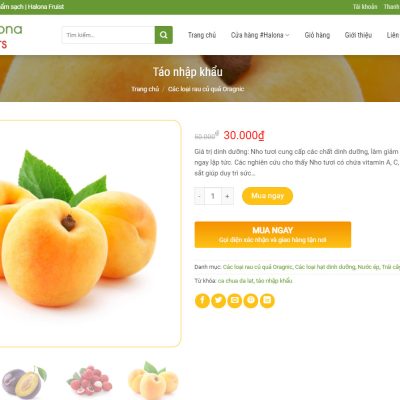Focus the Tìm kiếm search field
This screenshot has height=400, width=400.
pyautogui.click(x=108, y=35)
